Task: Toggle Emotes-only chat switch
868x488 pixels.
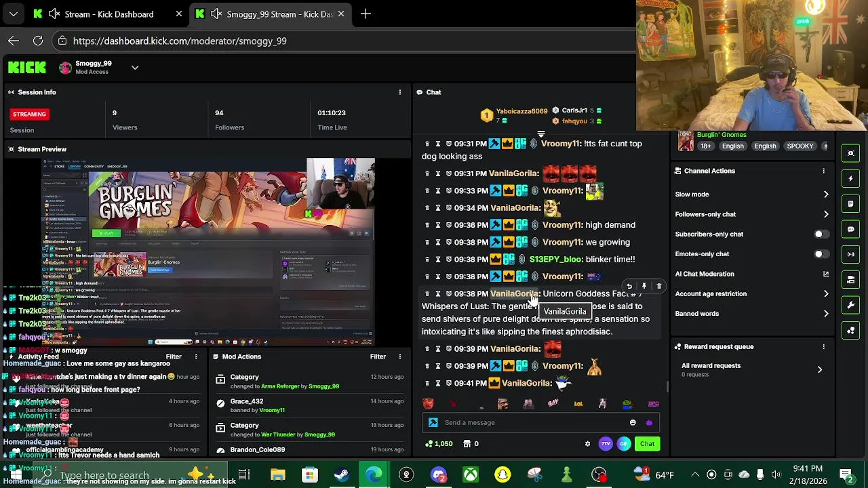Action: pyautogui.click(x=821, y=254)
